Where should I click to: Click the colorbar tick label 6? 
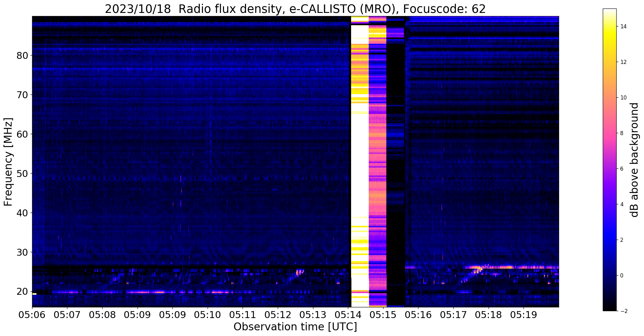[621, 169]
